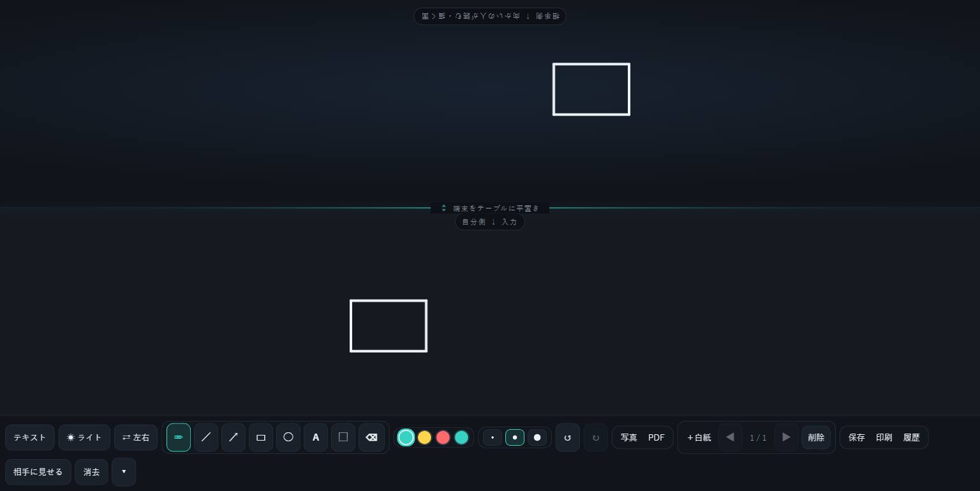Select the arrow tool
The image size is (980, 491).
(x=234, y=437)
